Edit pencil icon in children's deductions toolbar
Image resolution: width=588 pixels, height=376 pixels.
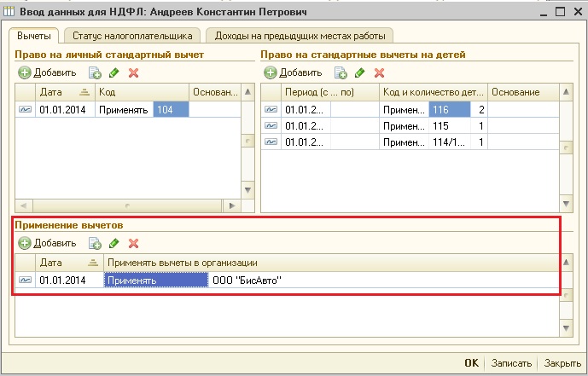(359, 72)
